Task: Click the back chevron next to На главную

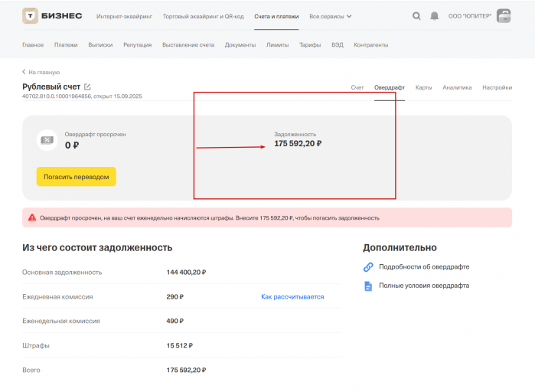Action: coord(24,72)
